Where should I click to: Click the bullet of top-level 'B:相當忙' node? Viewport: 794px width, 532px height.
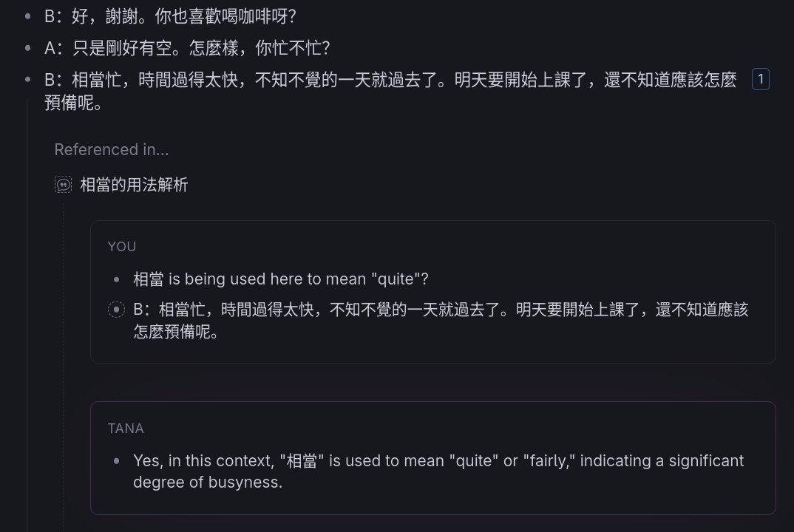[x=28, y=80]
